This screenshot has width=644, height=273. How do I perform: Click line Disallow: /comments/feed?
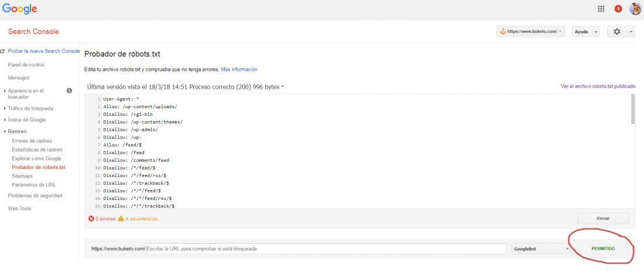pyautogui.click(x=136, y=160)
